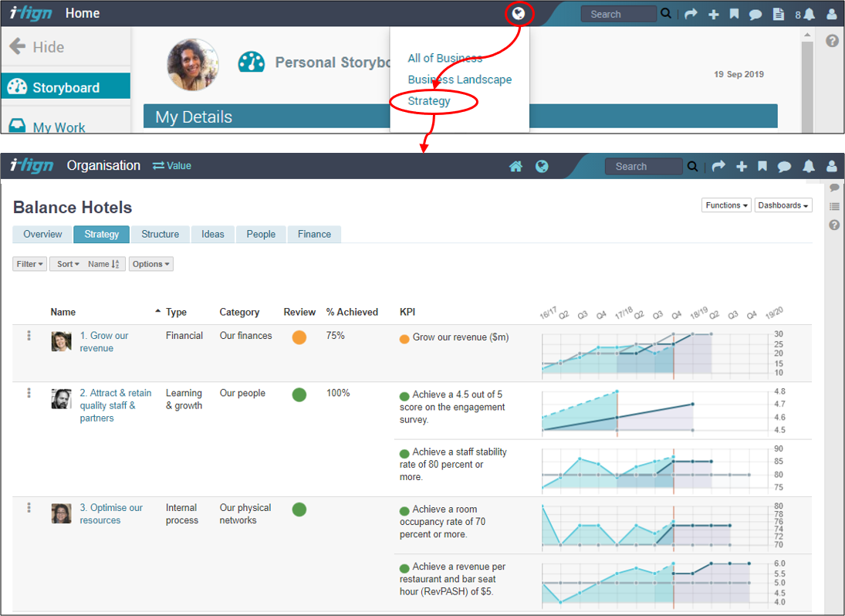Expand the Filter dropdown
Viewport: 845px width, 616px height.
coord(29,264)
